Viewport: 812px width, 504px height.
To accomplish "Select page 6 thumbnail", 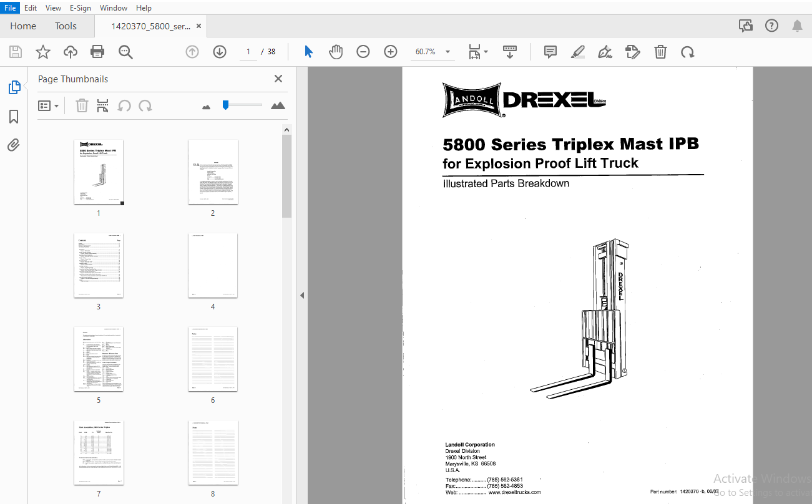I will [x=213, y=359].
